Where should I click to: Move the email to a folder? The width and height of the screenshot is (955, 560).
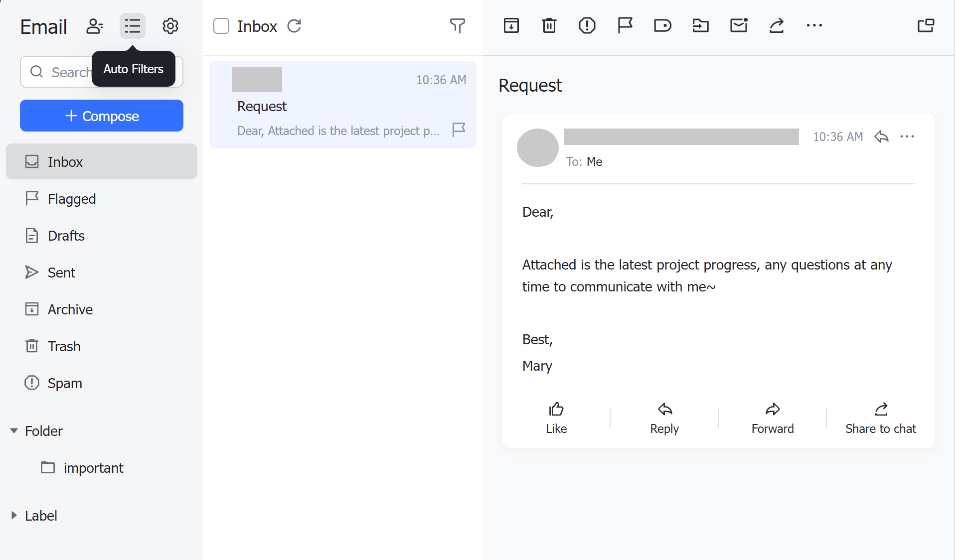[x=700, y=25]
